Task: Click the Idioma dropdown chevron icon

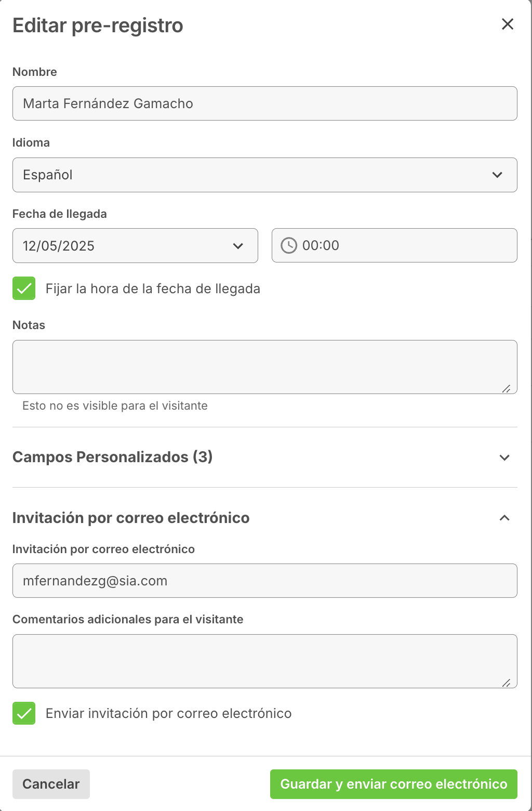Action: [x=497, y=175]
